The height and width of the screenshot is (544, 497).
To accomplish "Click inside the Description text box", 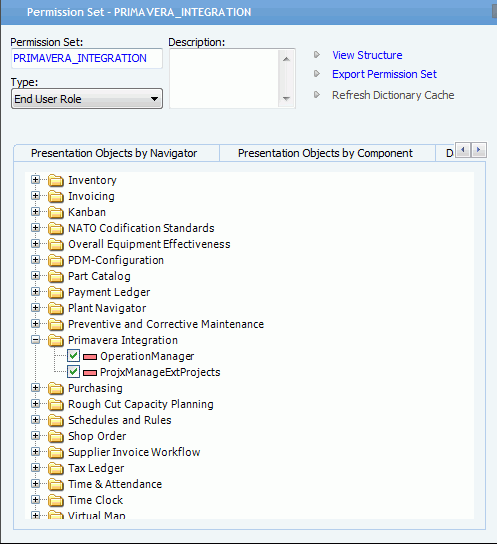I will point(224,78).
